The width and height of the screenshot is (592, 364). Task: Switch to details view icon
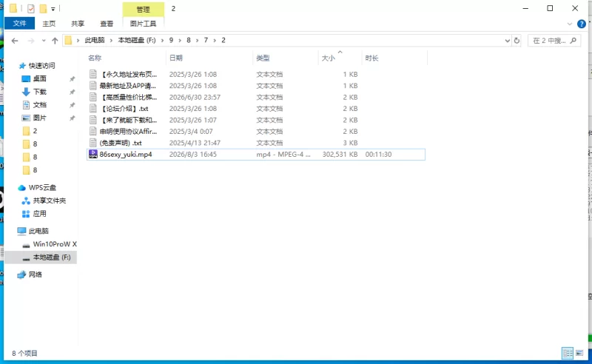coord(568,353)
